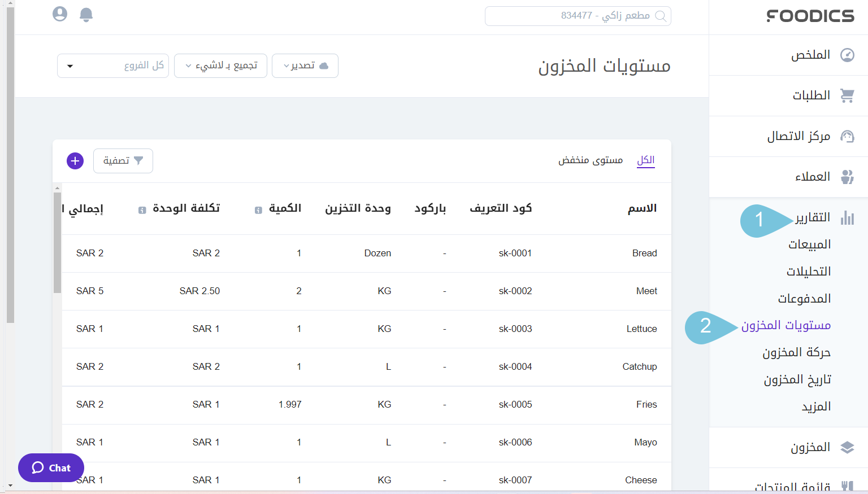Select the Cheese row name

(641, 480)
